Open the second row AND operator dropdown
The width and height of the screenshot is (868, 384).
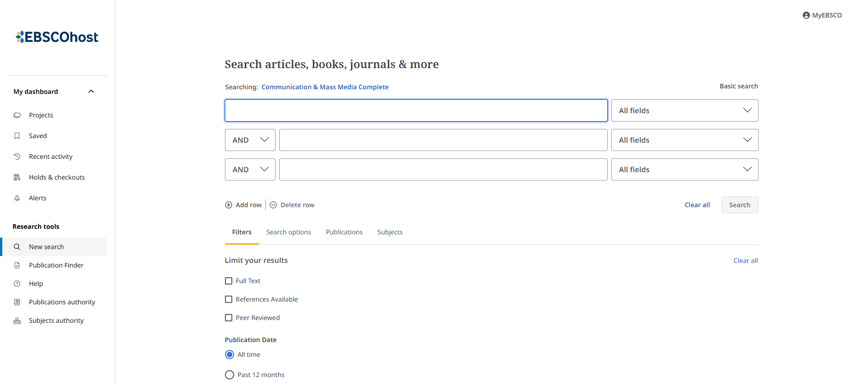click(250, 140)
